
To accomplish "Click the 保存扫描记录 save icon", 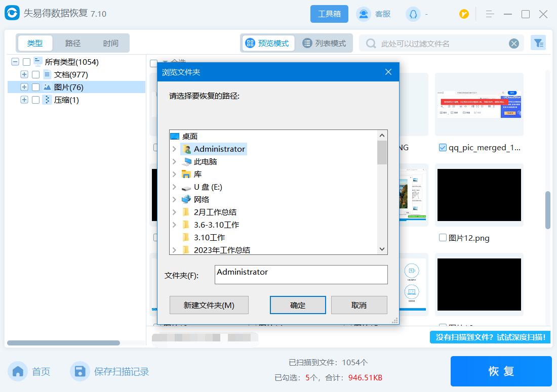I will (x=80, y=371).
